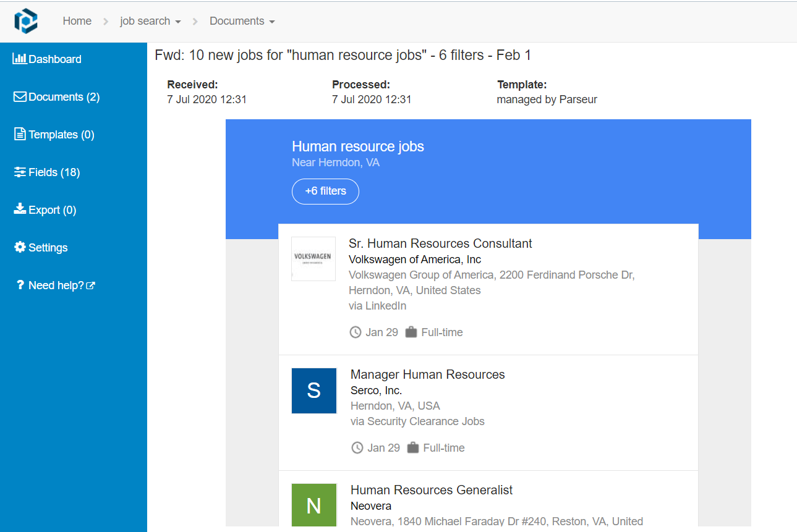Navigate to Home in the breadcrumb
797x532 pixels.
[77, 20]
